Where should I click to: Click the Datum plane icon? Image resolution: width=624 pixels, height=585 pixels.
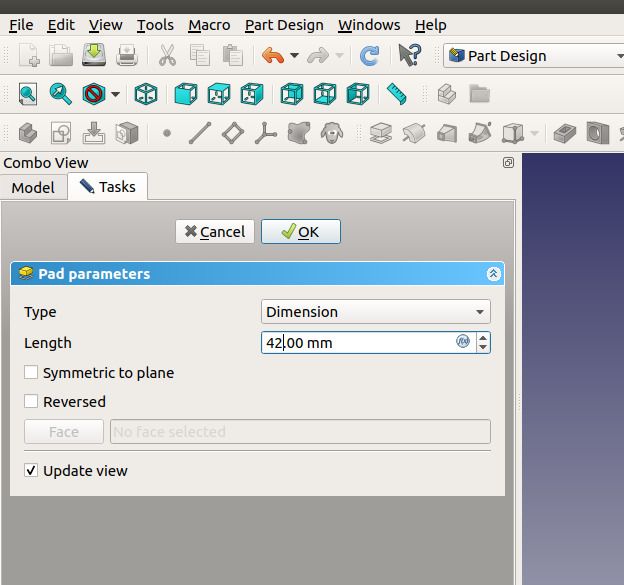[233, 133]
